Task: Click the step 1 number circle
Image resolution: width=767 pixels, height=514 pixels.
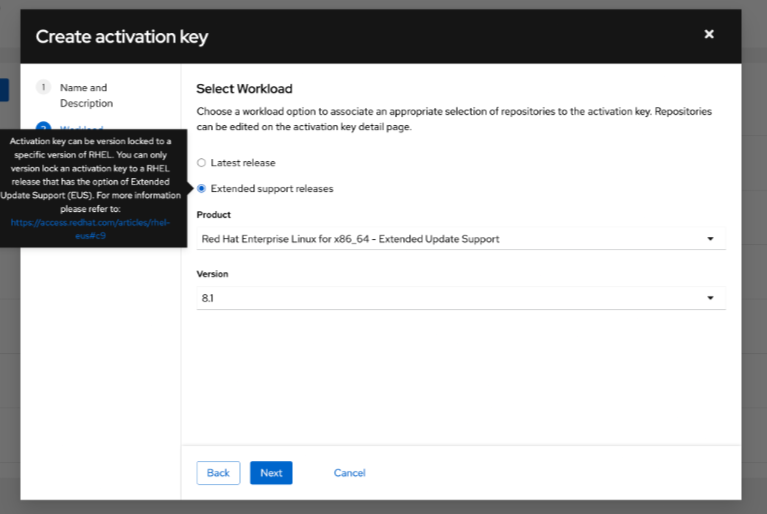Action: click(43, 88)
